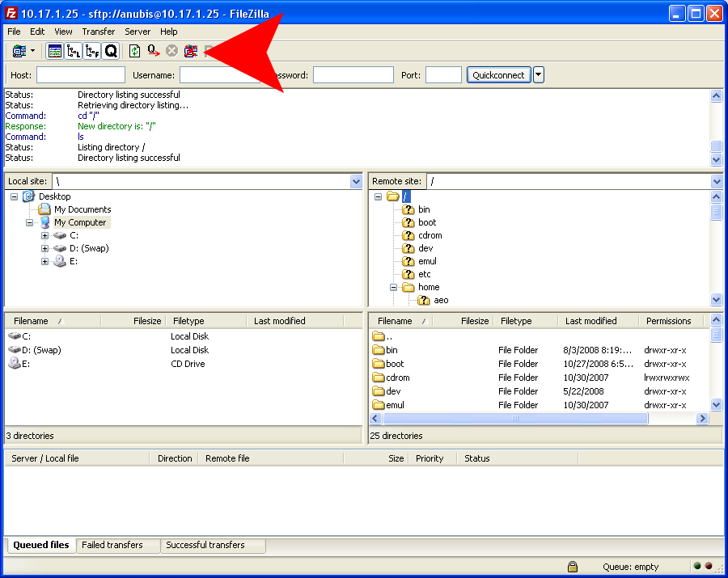Select the emul folder row in remote file list
The width and height of the screenshot is (728, 578).
pos(540,405)
